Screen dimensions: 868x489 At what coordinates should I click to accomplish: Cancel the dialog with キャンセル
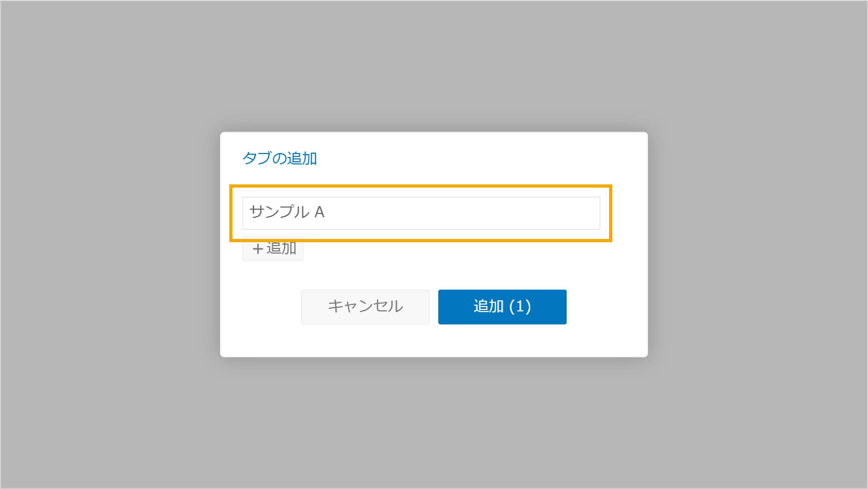pyautogui.click(x=366, y=307)
